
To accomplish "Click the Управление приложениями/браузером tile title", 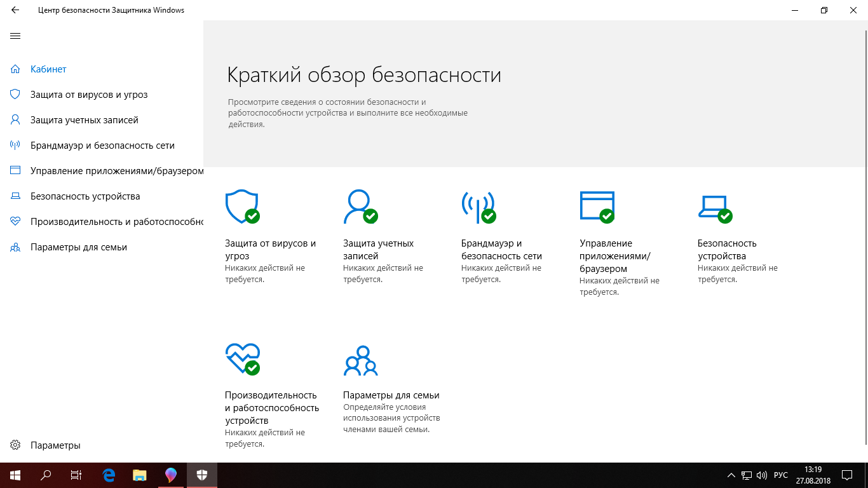I will pyautogui.click(x=615, y=256).
